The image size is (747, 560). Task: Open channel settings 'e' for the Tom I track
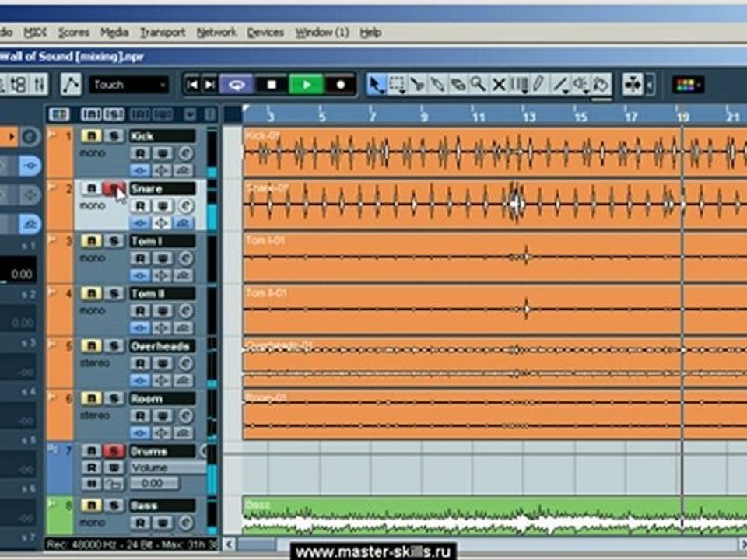185,258
